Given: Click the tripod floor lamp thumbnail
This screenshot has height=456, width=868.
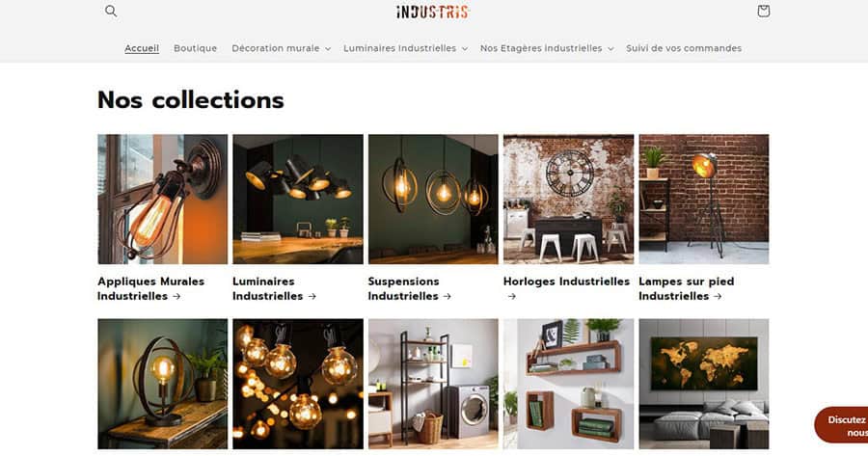Looking at the screenshot, I should [x=704, y=200].
